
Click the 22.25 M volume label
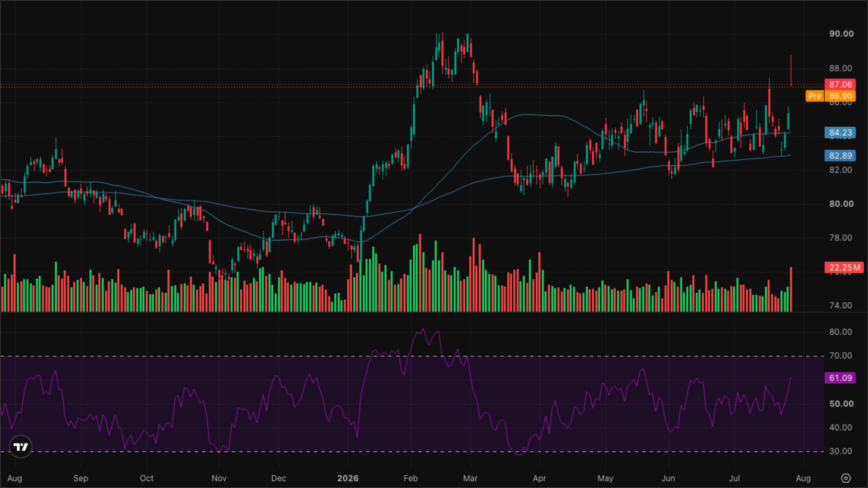coord(844,267)
